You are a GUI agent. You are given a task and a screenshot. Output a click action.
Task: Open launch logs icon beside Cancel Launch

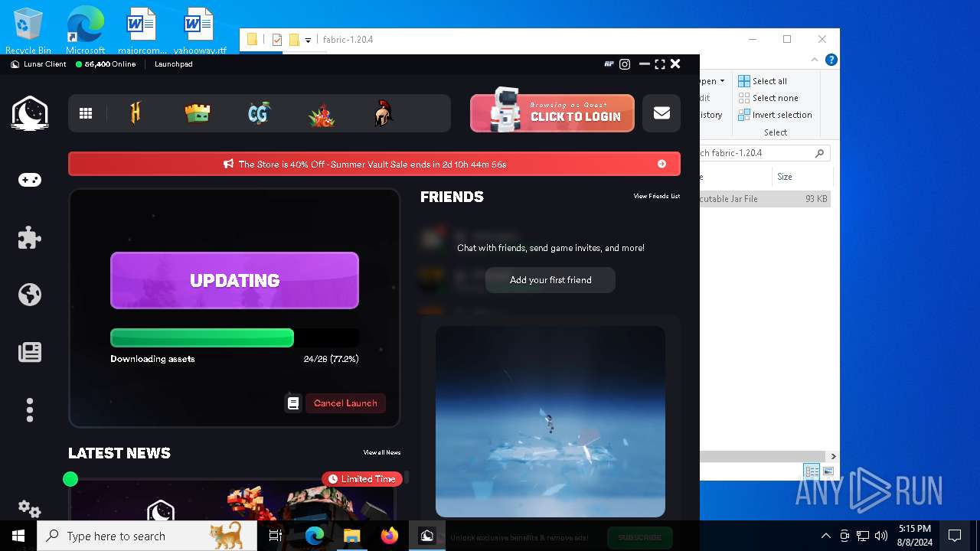click(x=293, y=403)
